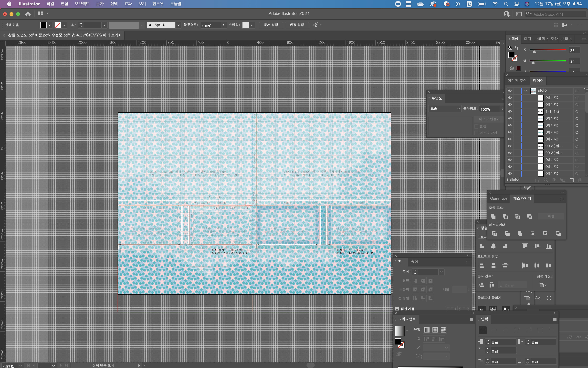588x368 pixels.
Task: Align objects to vertical center
Action: [537, 246]
